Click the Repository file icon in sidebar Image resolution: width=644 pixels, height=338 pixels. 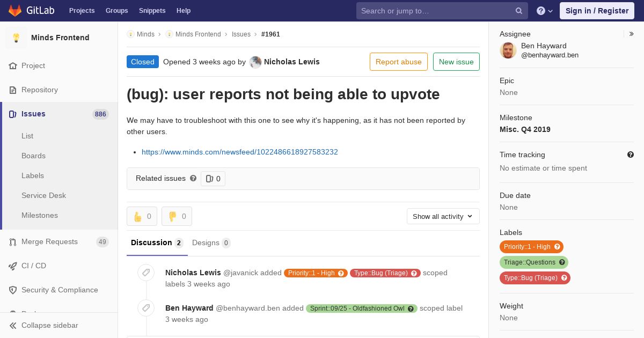(x=13, y=90)
